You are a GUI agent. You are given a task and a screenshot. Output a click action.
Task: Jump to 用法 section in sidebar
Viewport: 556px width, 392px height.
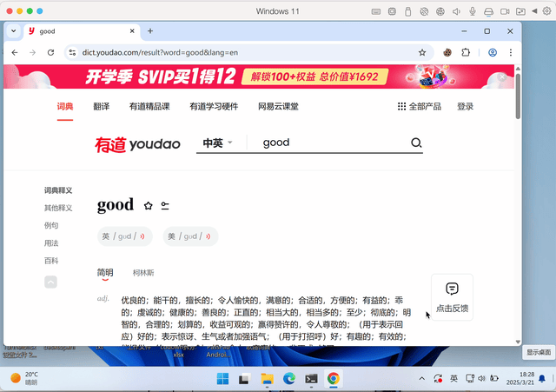click(51, 243)
